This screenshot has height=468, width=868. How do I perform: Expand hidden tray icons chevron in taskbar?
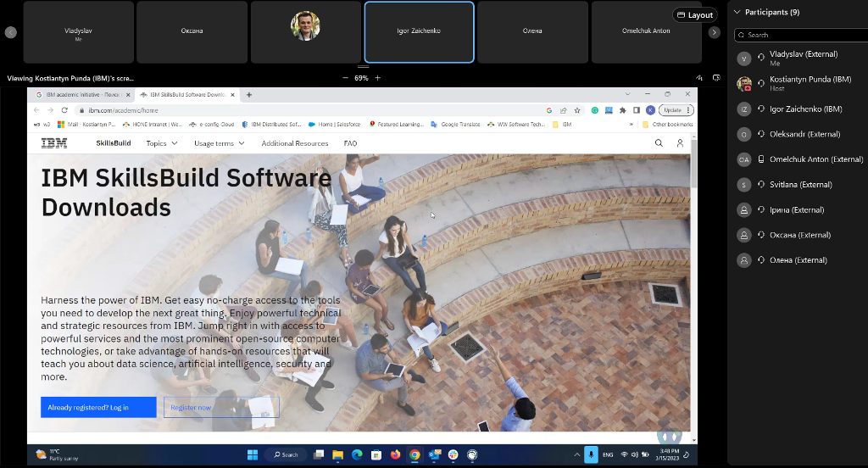tap(576, 455)
